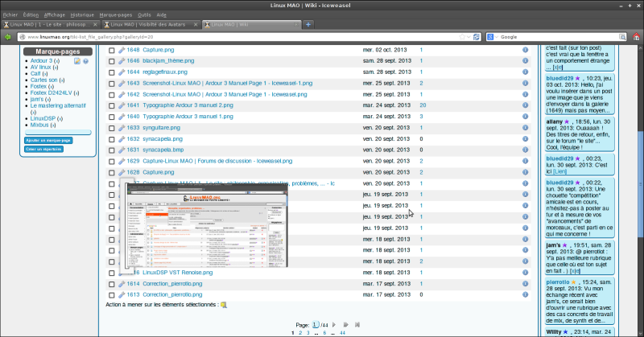
Task: Click the page number input field
Action: coord(315,325)
